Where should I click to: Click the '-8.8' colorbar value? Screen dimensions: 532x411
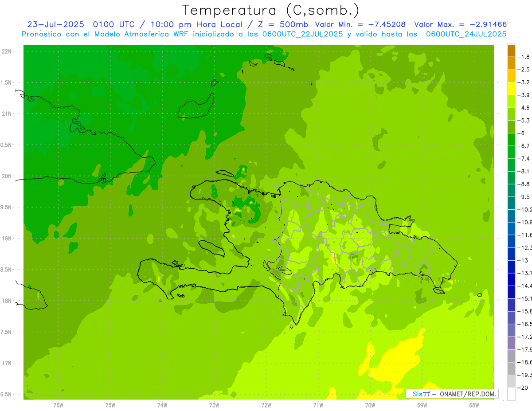[x=524, y=184]
